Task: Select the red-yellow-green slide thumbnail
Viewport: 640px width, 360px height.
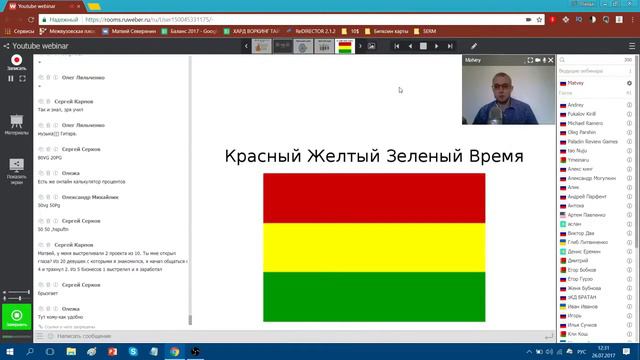Action: 345,46
